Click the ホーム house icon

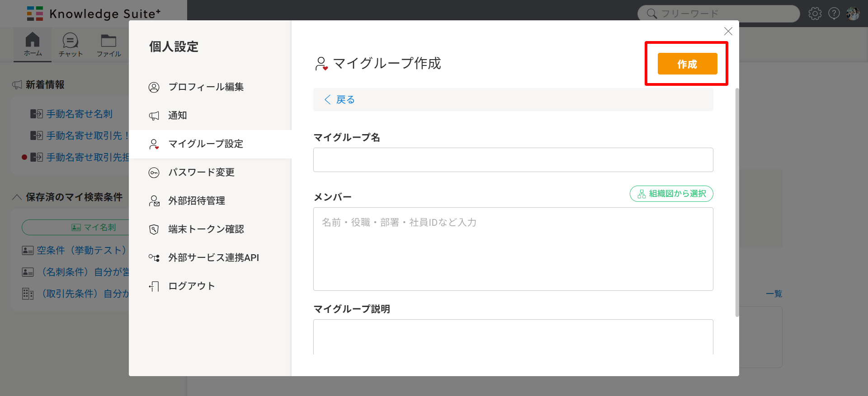(33, 40)
